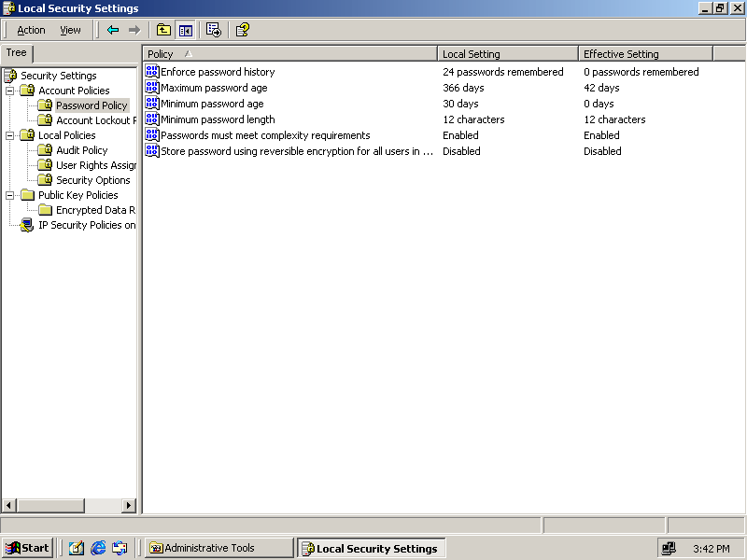Toggle the Show/Hide Console Tree button
The image size is (747, 560).
coord(186,30)
